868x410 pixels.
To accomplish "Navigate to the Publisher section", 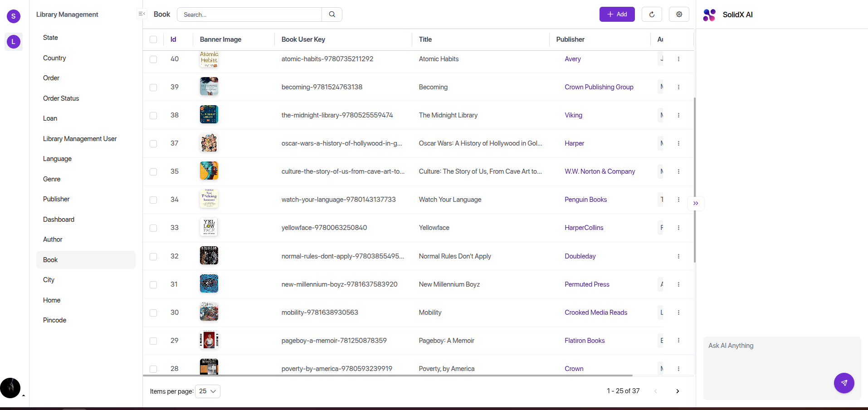I will tap(56, 199).
